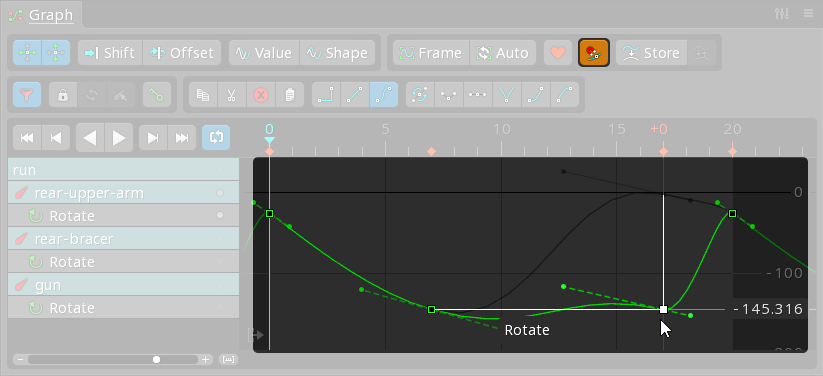The height and width of the screenshot is (376, 823).
Task: Copy selected keys with copy icon
Action: pos(203,95)
